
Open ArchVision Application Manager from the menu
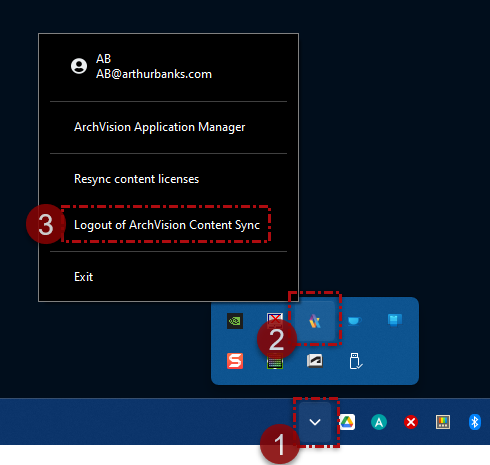pyautogui.click(x=159, y=127)
